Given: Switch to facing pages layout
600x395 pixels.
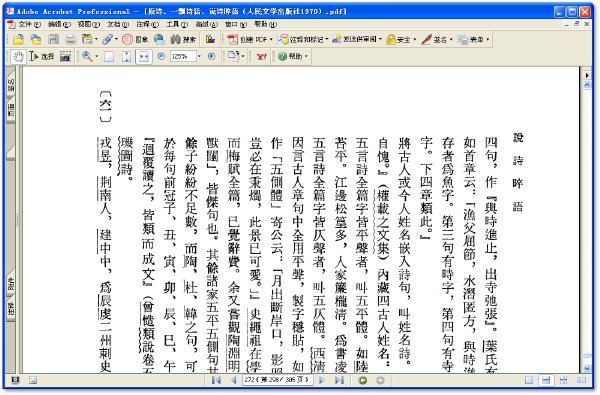Looking at the screenshot, I should click(581, 380).
